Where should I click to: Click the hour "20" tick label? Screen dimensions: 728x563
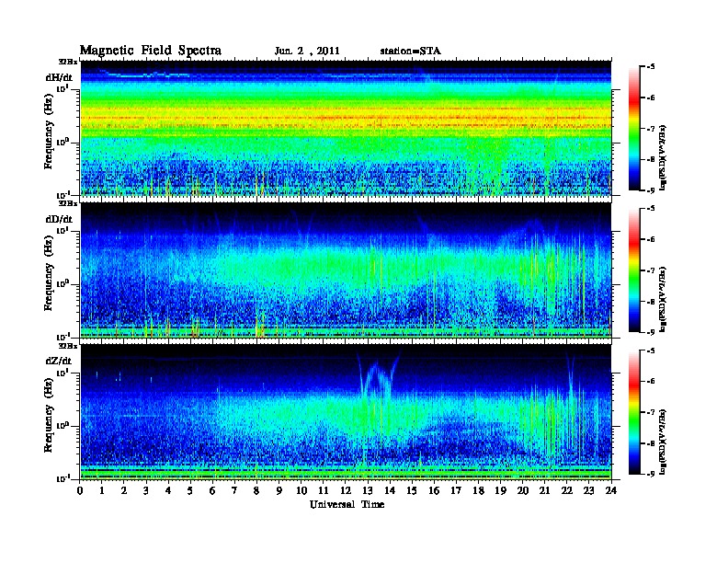tap(522, 491)
